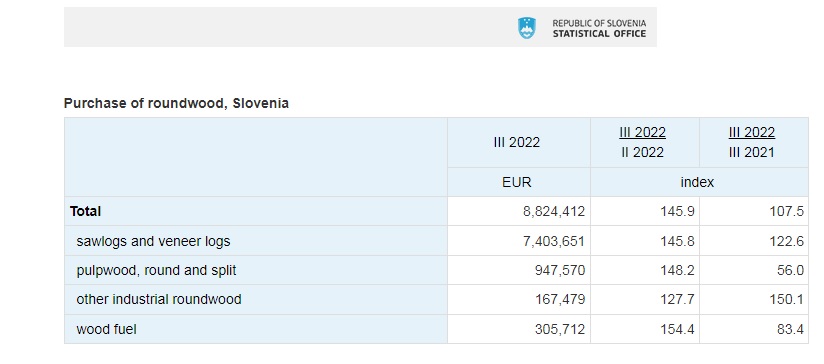
Task: Click the total EUR value 8,824,412
Action: [x=554, y=212]
